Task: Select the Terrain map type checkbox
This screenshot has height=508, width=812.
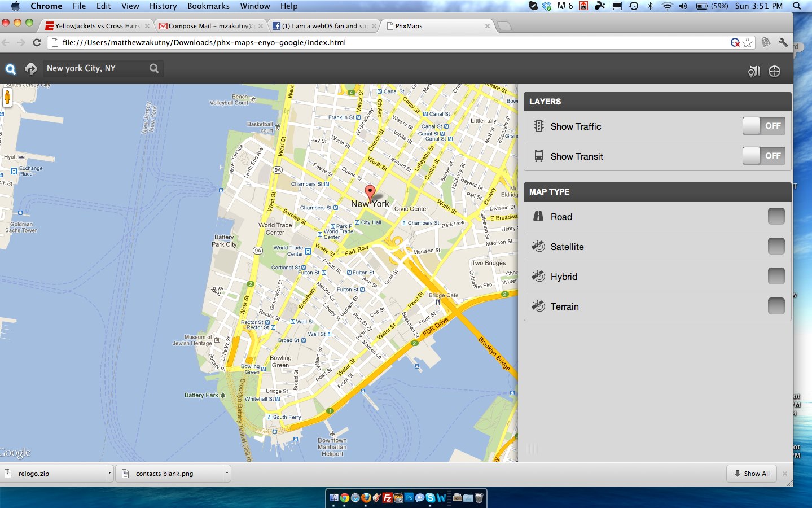Action: (776, 306)
